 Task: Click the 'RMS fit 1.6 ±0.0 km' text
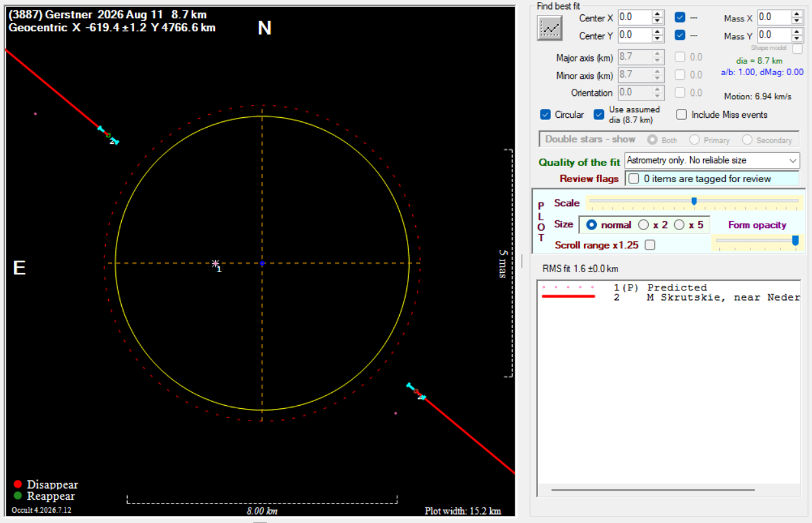(580, 268)
